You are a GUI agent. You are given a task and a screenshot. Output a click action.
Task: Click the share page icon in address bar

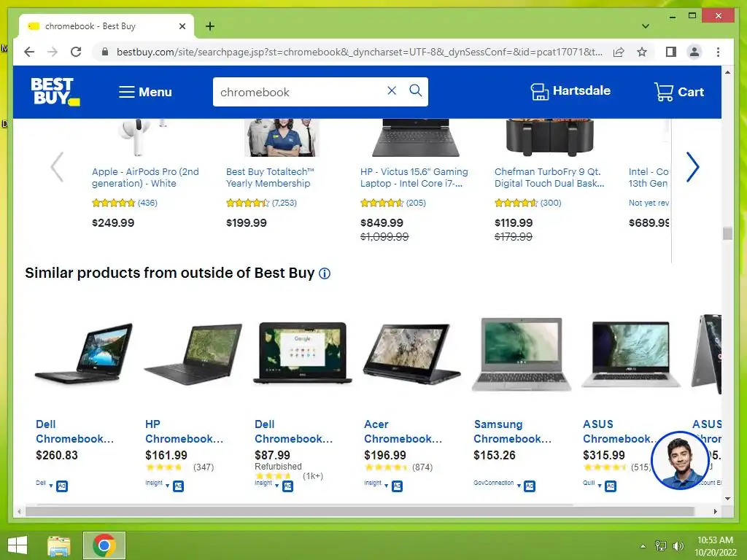pos(619,52)
